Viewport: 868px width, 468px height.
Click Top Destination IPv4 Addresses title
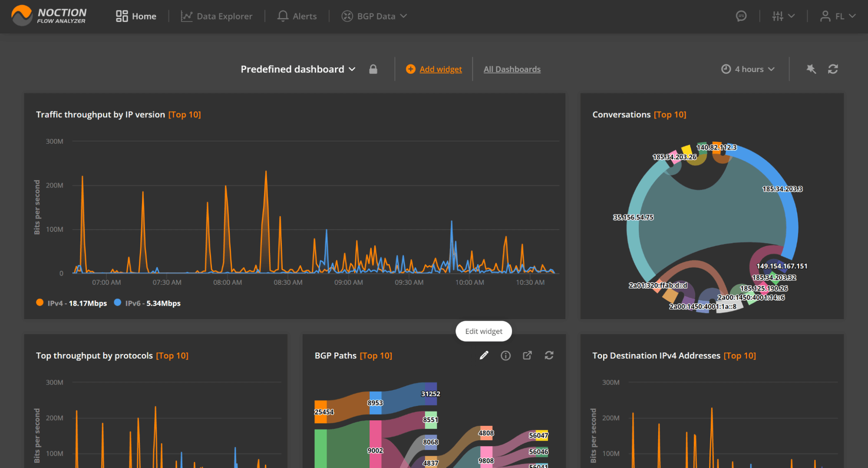(x=656, y=356)
